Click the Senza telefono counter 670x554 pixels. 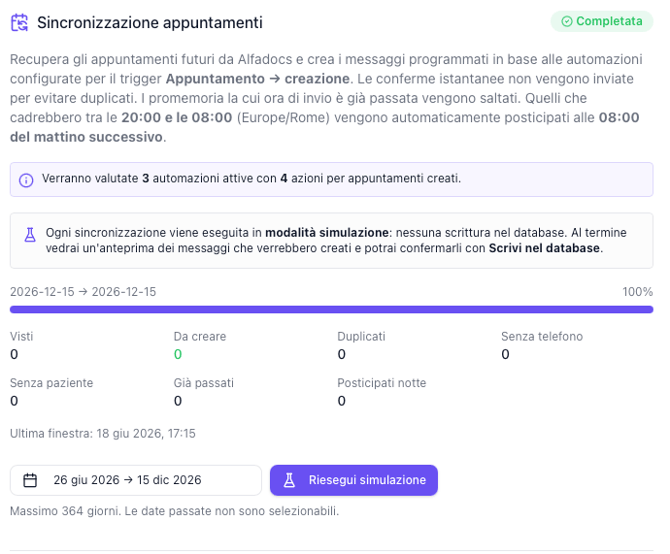[x=542, y=346]
